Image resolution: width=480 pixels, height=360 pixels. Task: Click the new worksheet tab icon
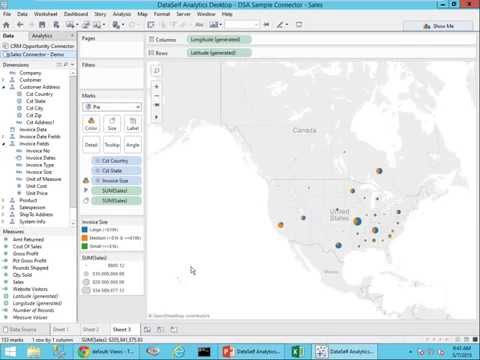click(147, 330)
